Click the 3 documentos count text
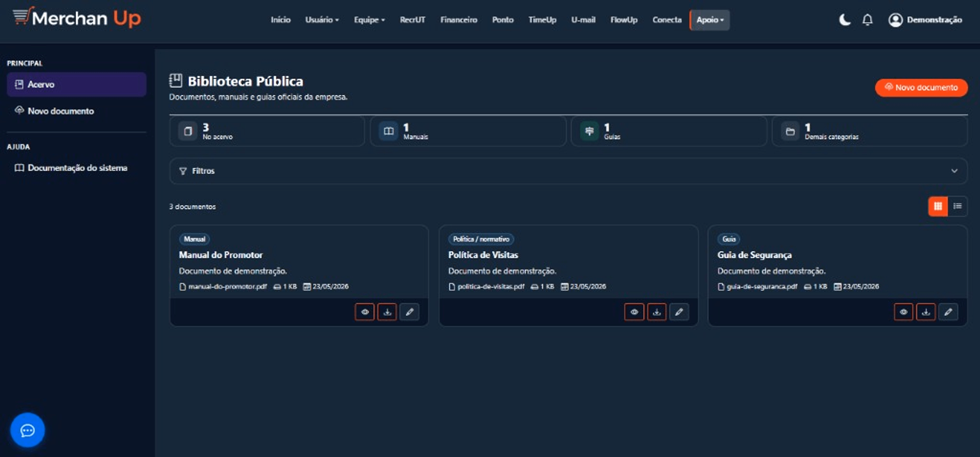This screenshot has height=457, width=980. click(x=192, y=206)
